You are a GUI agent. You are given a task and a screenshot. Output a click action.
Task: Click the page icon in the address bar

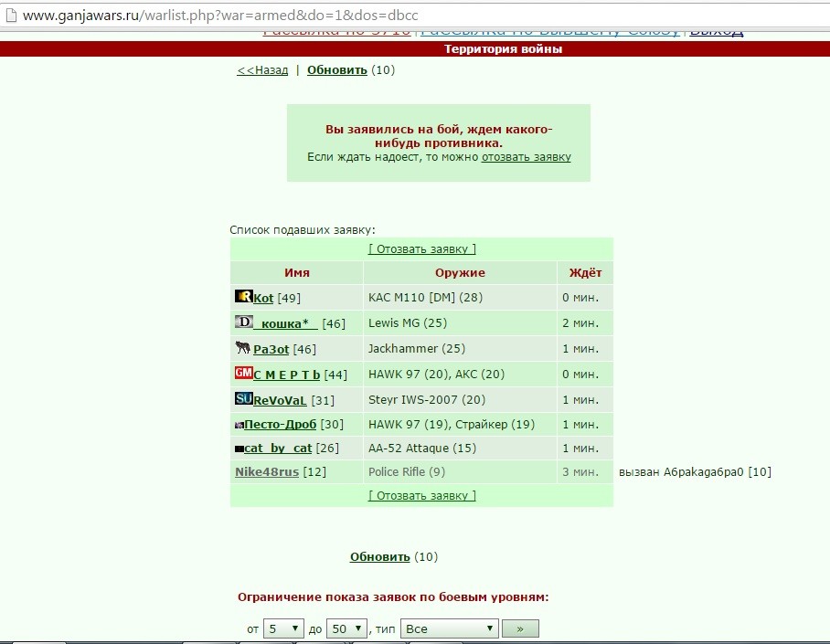coord(11,16)
